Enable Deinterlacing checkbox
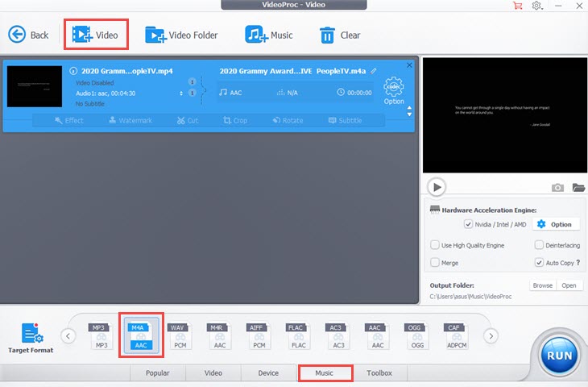This screenshot has height=387, width=588. click(539, 245)
